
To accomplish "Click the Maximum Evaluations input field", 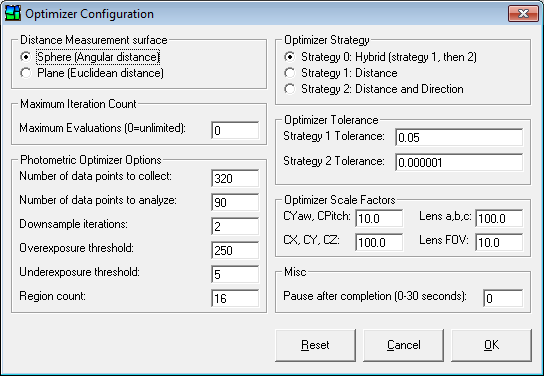I will [235, 130].
